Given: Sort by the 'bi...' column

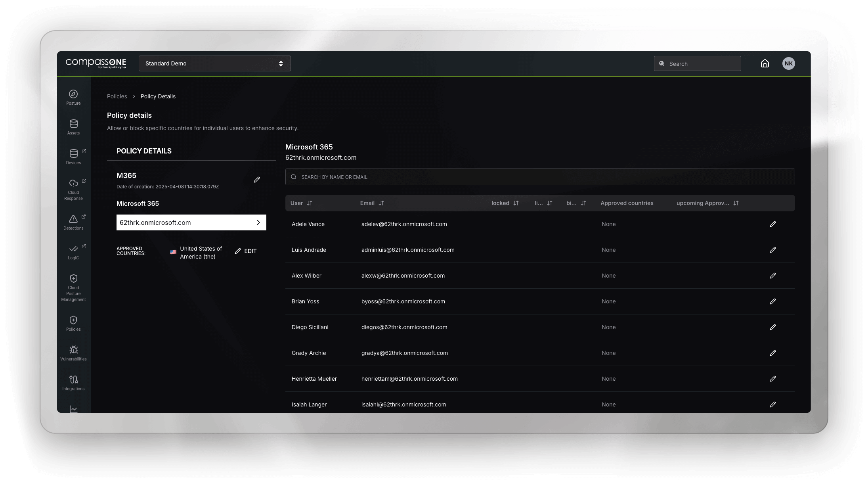Looking at the screenshot, I should tap(583, 203).
